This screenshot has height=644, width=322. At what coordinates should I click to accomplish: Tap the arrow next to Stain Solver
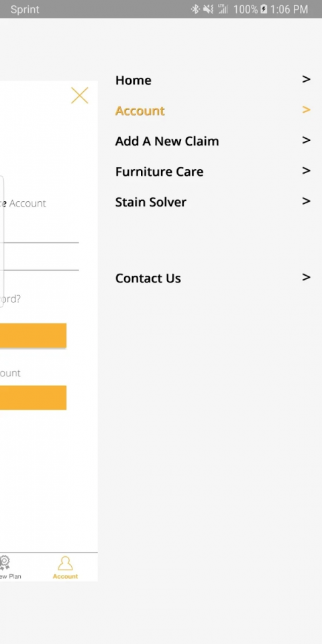point(306,201)
